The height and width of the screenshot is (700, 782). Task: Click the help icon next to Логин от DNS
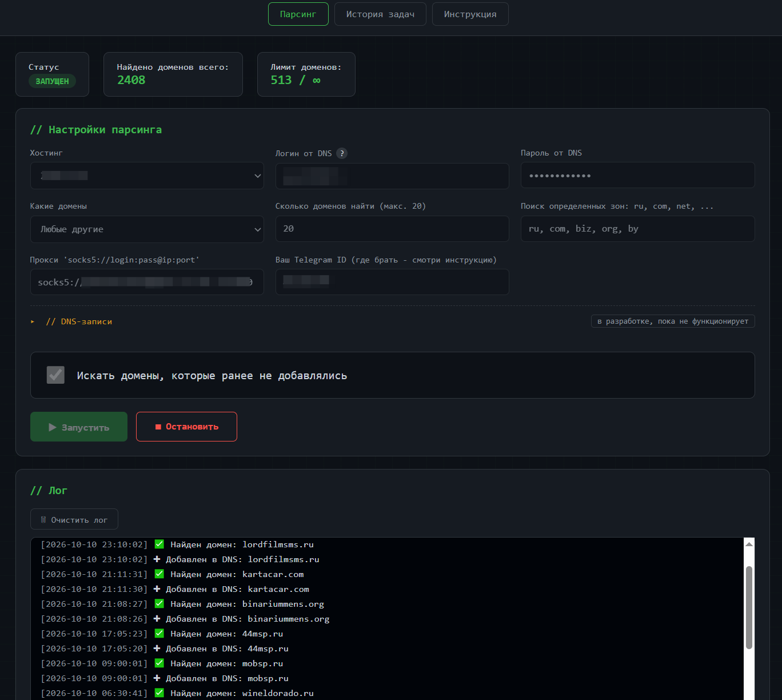[342, 153]
